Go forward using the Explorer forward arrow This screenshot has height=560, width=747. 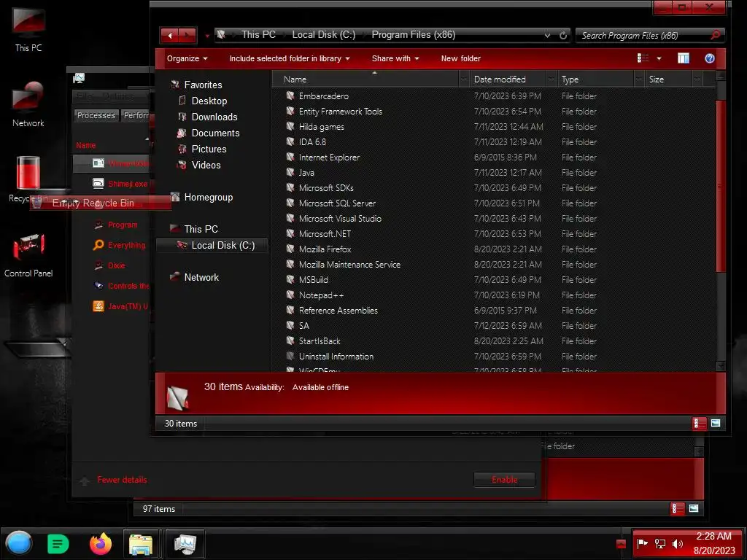(187, 35)
